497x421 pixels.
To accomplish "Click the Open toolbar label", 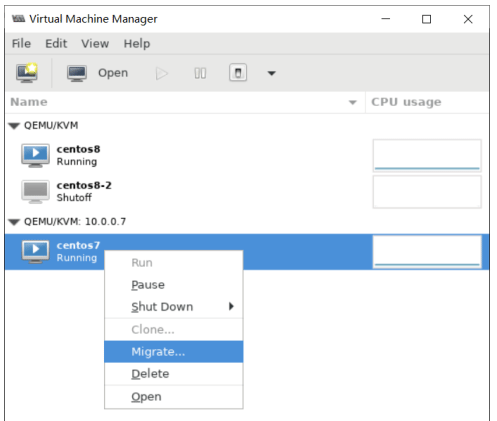I will [113, 73].
